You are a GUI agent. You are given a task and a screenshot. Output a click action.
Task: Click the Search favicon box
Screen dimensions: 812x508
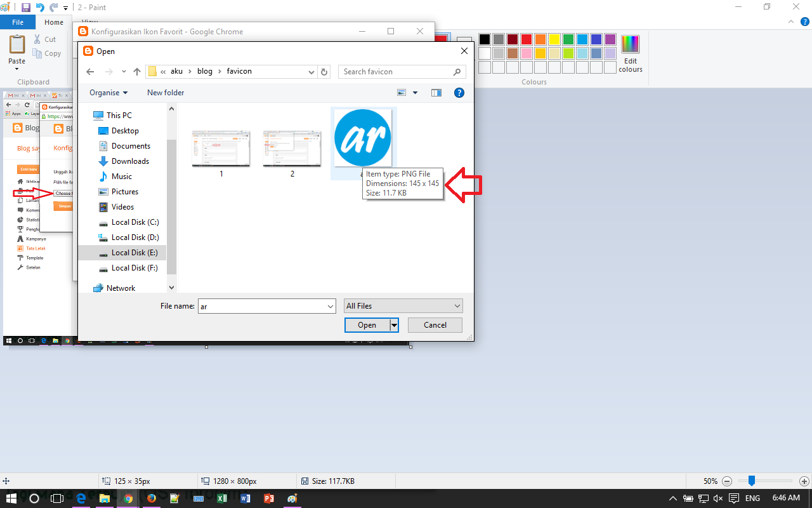pos(402,72)
